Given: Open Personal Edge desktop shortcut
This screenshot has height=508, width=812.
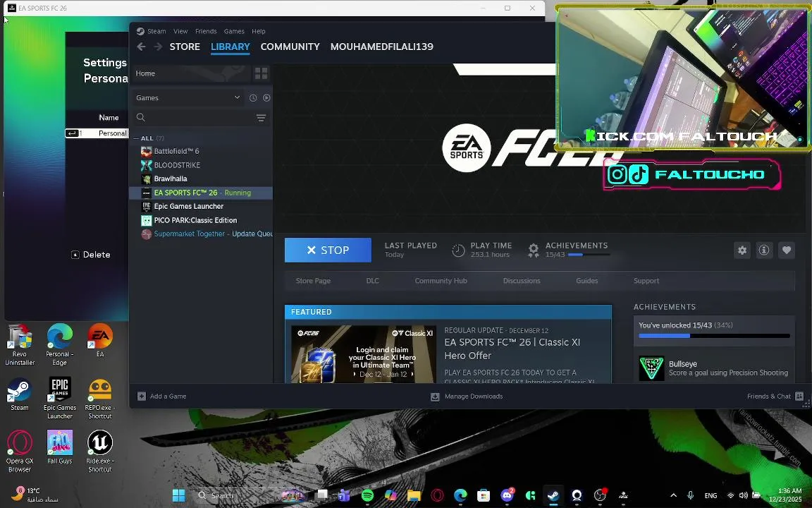Looking at the screenshot, I should [59, 345].
